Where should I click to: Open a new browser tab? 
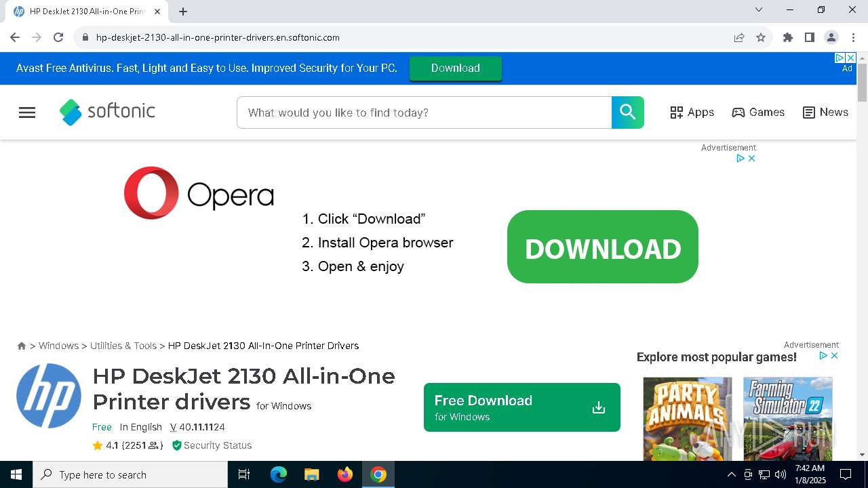point(183,11)
